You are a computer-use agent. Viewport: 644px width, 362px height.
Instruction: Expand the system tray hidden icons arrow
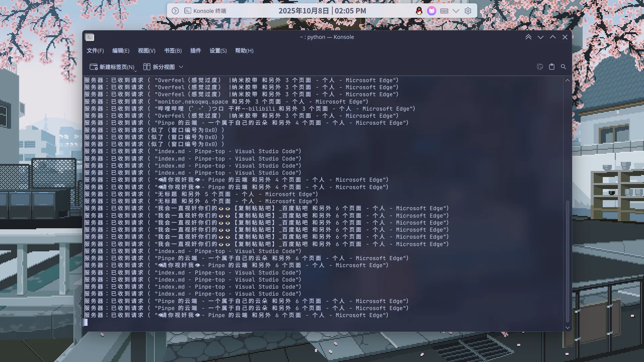[456, 11]
